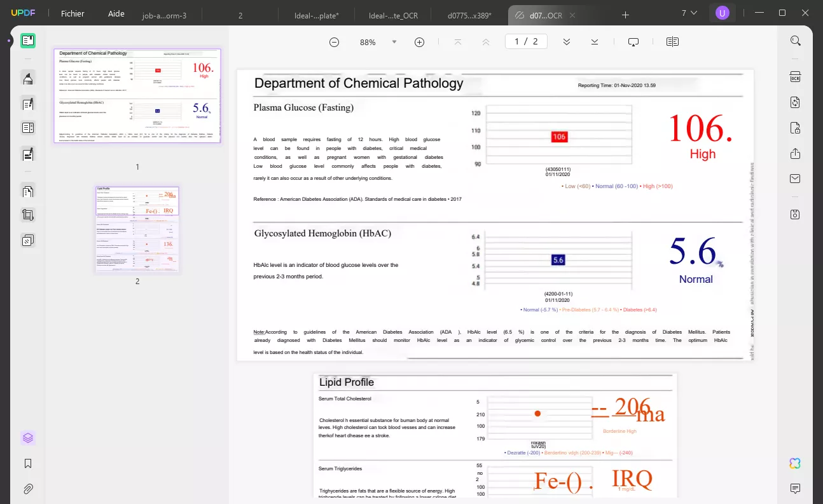Screen dimensions: 823x504
Task: Click the 'Serum Total Cholesterol' label
Action: click(345, 398)
